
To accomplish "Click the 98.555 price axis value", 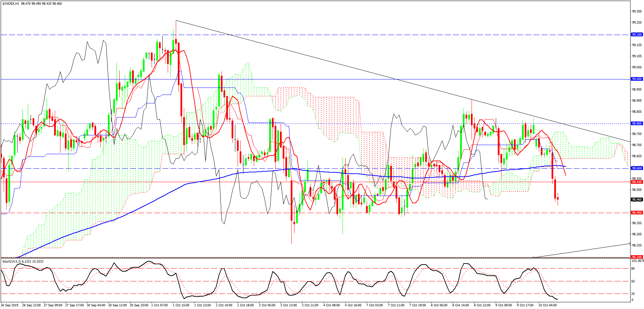I will (x=637, y=178).
